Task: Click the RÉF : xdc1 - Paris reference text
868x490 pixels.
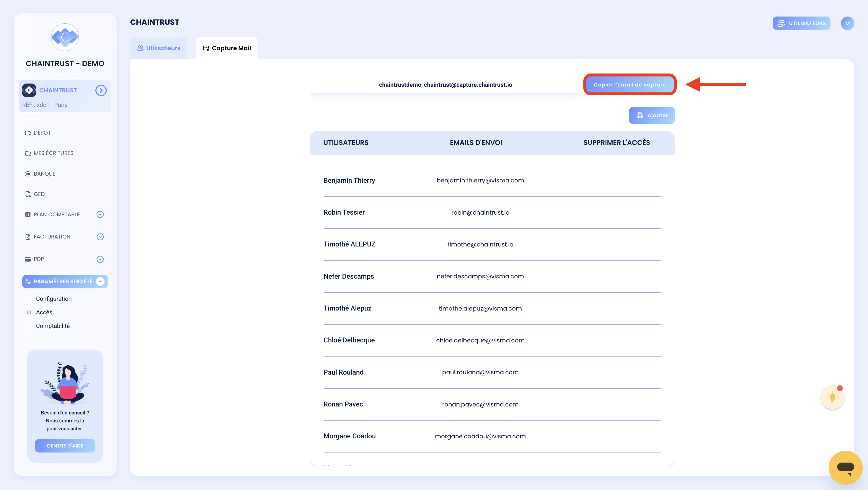Action: (45, 105)
